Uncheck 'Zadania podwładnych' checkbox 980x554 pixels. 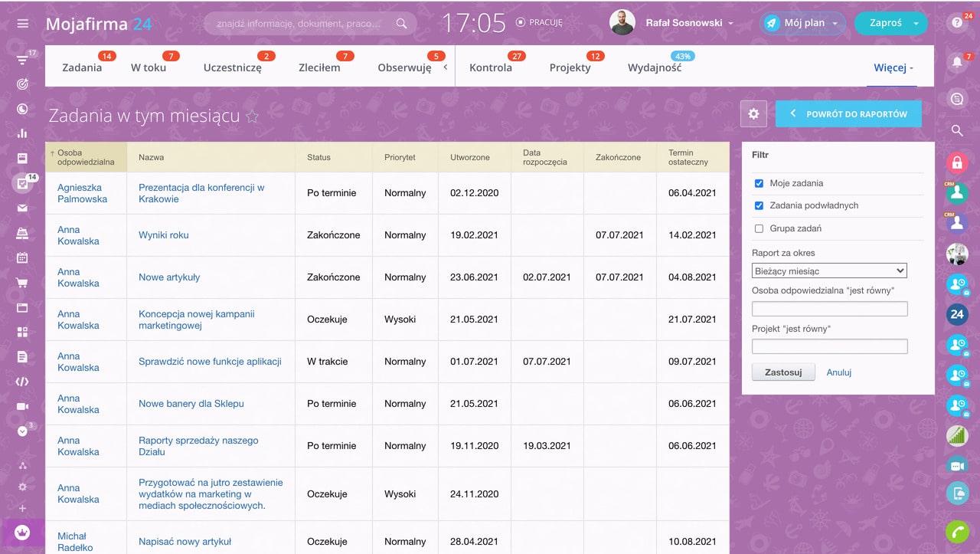point(759,205)
